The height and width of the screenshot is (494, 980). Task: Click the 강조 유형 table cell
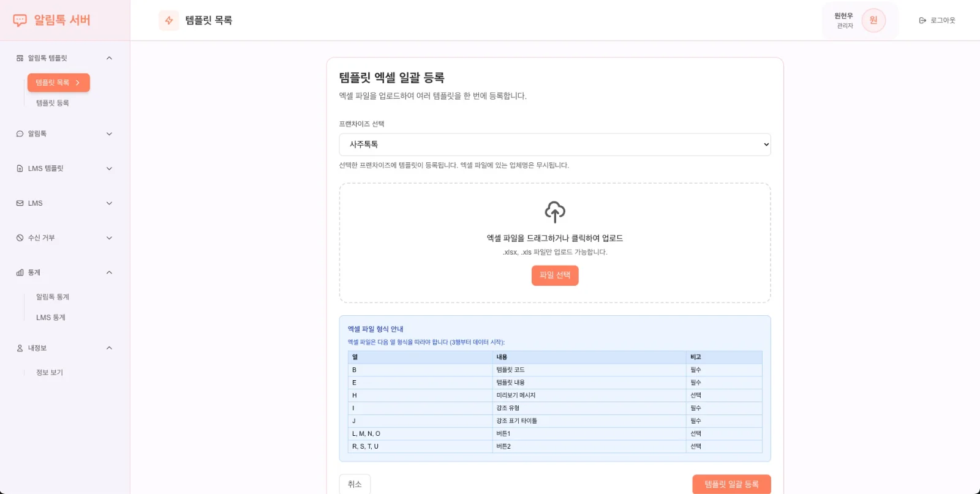pyautogui.click(x=589, y=408)
